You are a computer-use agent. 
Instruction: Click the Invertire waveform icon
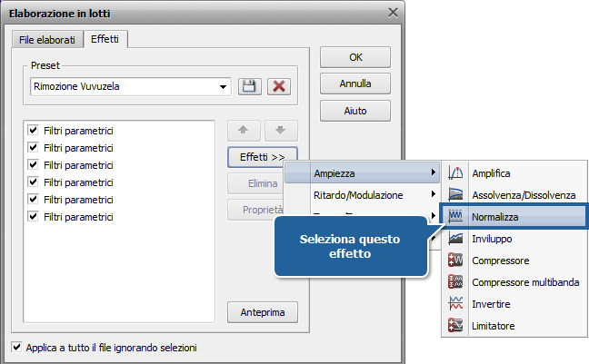(455, 303)
